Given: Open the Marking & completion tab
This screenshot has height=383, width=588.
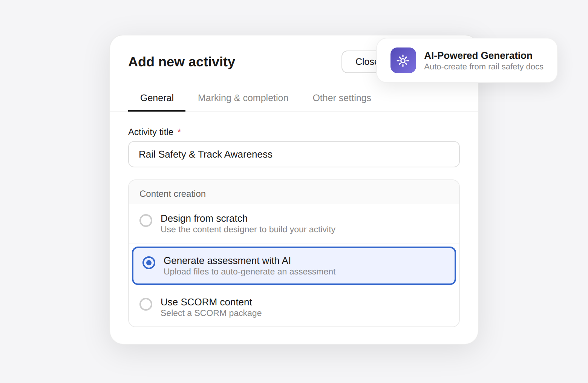Looking at the screenshot, I should (x=243, y=98).
